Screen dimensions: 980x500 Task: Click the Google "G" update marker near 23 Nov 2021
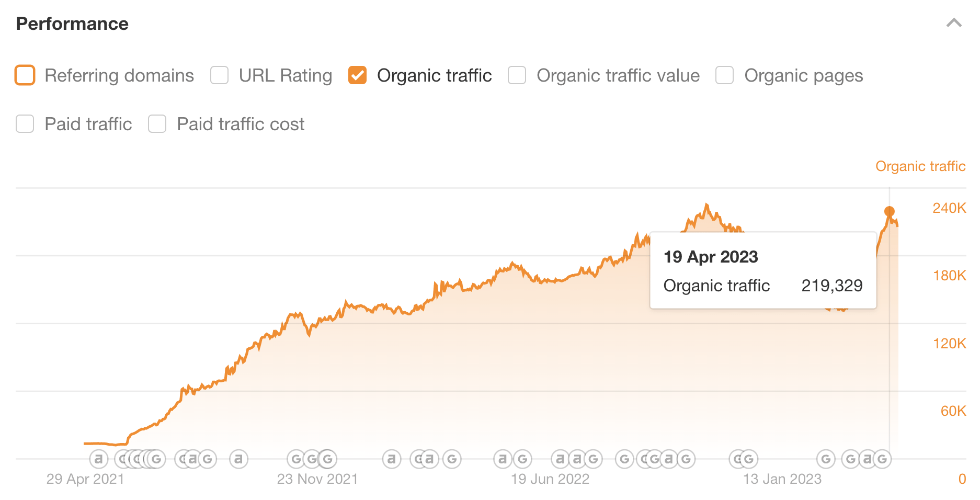[x=311, y=459]
